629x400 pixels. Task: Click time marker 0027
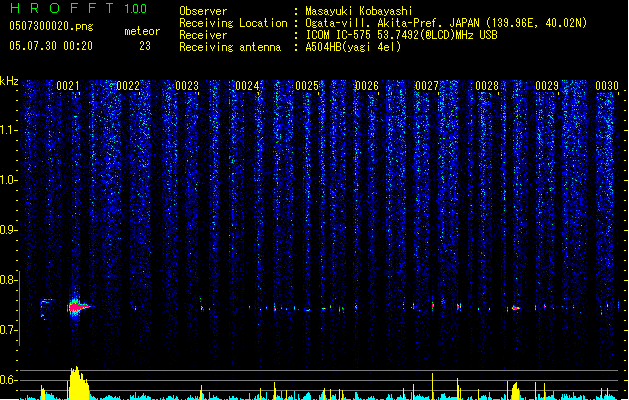pos(427,86)
